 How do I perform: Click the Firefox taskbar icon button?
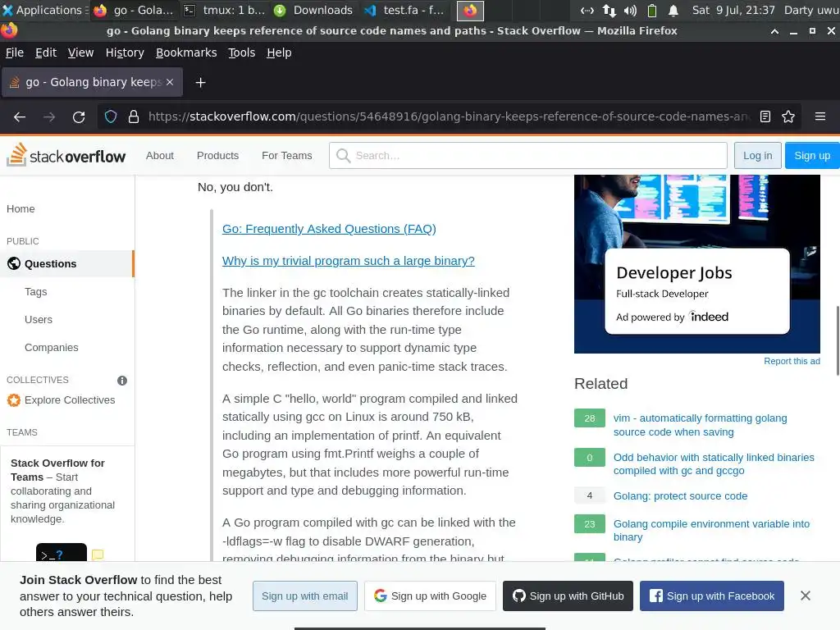[470, 11]
